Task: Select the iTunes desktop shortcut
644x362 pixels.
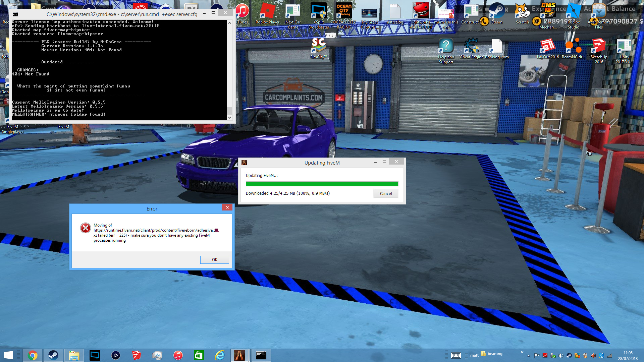Action: click(242, 14)
